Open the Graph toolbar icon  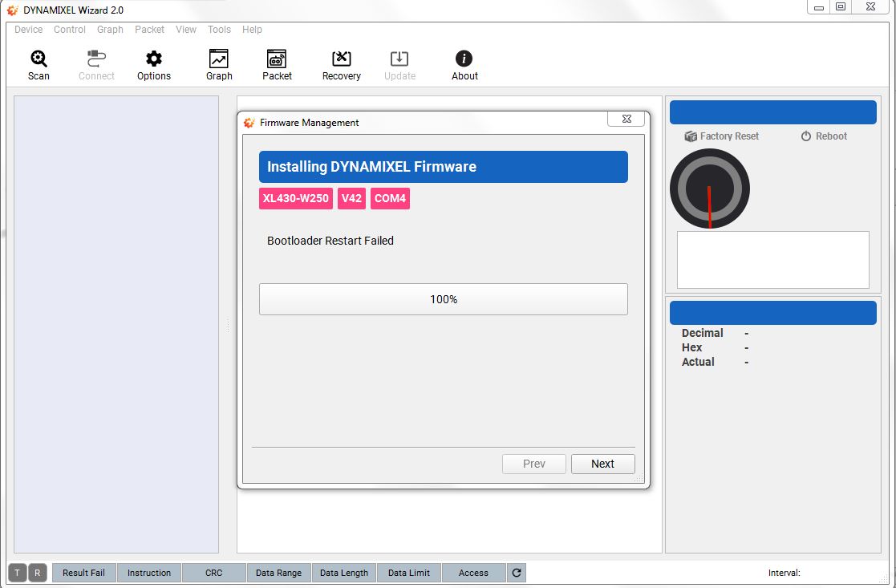[x=219, y=59]
